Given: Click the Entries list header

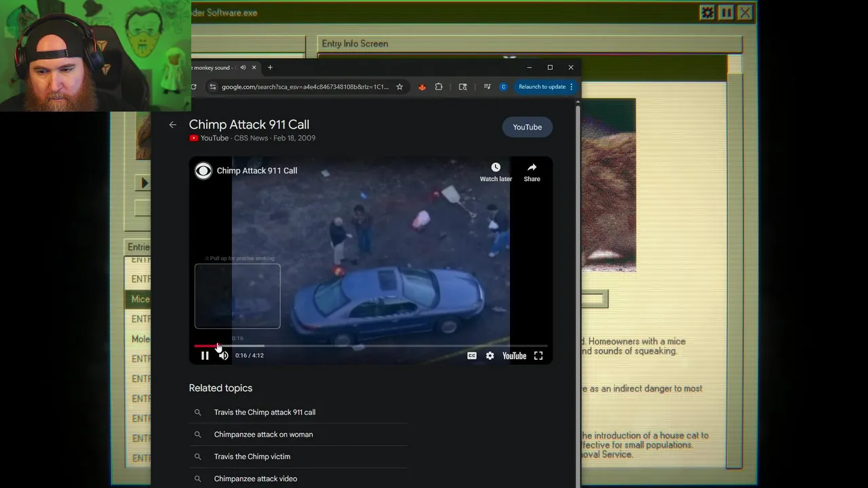Looking at the screenshot, I should point(139,247).
